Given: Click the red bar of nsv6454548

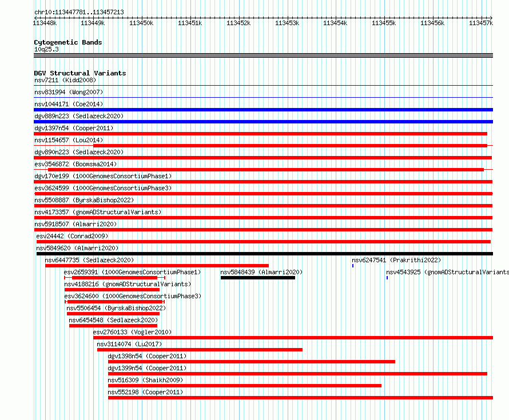Looking at the screenshot, I should pos(113,326).
